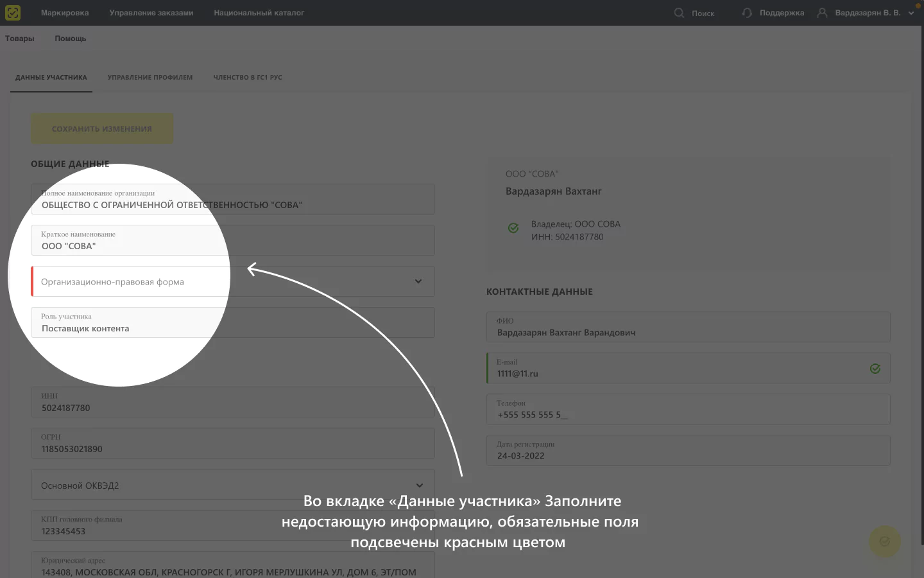Viewport: 924px width, 578px height.
Task: Expand the Вардазарян В. В. account menu
Action: [x=911, y=13]
